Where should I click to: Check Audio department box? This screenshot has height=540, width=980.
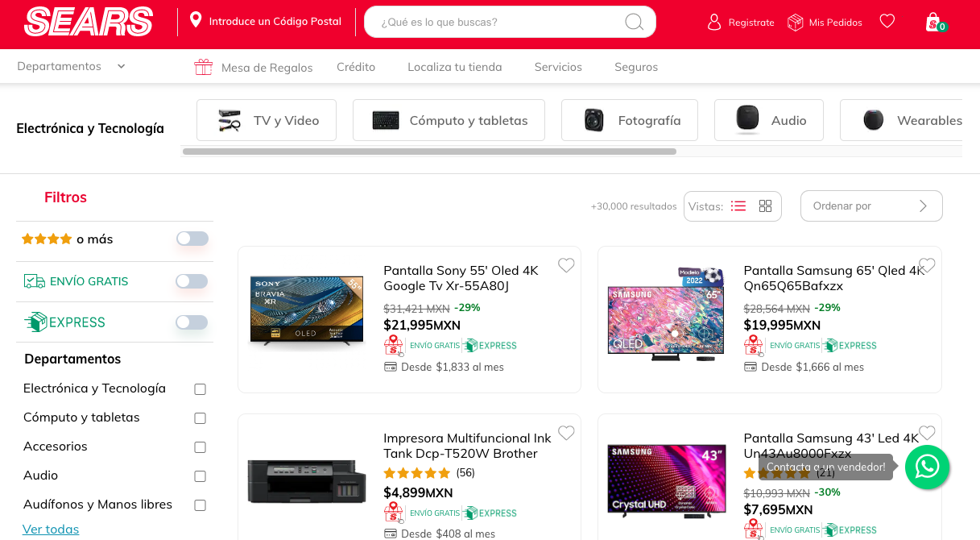point(200,476)
